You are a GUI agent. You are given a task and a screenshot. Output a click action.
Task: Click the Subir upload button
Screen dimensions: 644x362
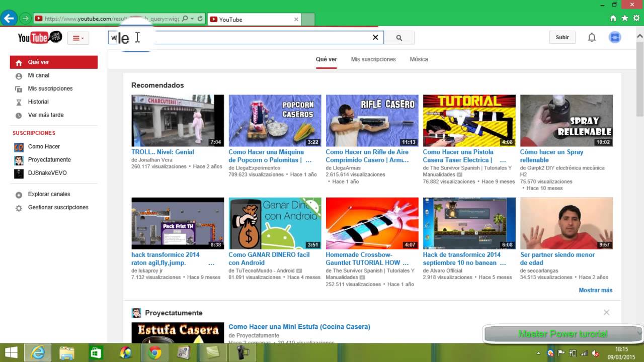tap(562, 37)
